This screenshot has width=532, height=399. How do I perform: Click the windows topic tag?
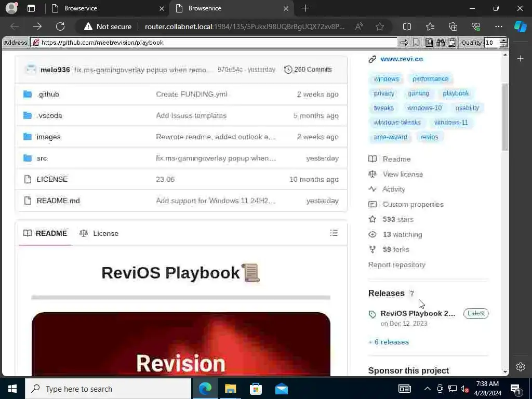(386, 79)
